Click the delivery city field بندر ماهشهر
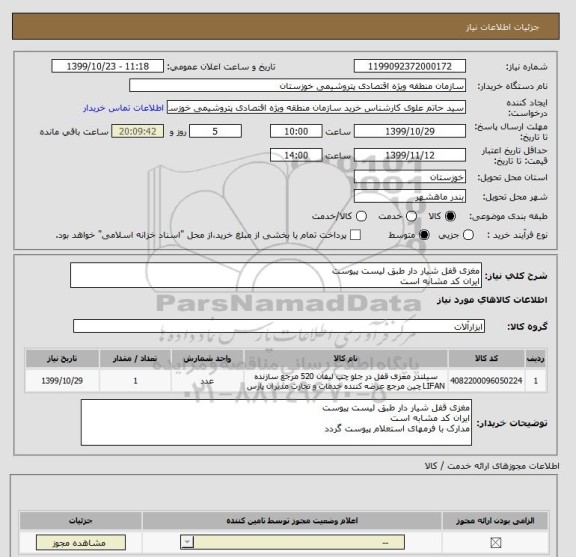Viewport: 576px width, 557px height. coord(410,197)
